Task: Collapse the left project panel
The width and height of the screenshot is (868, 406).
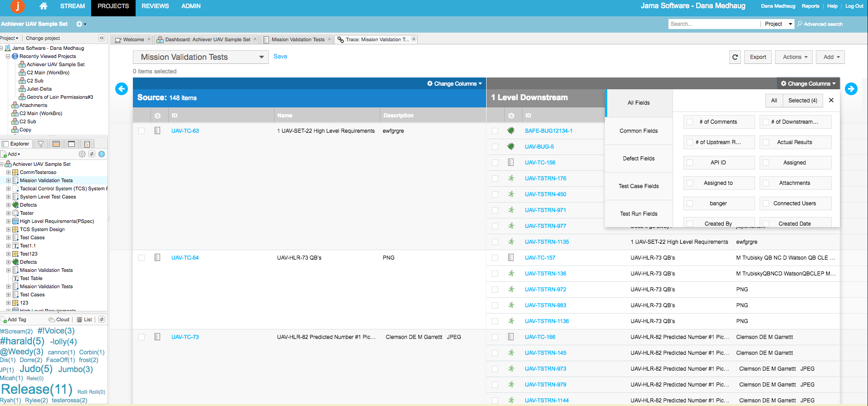Action: (102, 38)
